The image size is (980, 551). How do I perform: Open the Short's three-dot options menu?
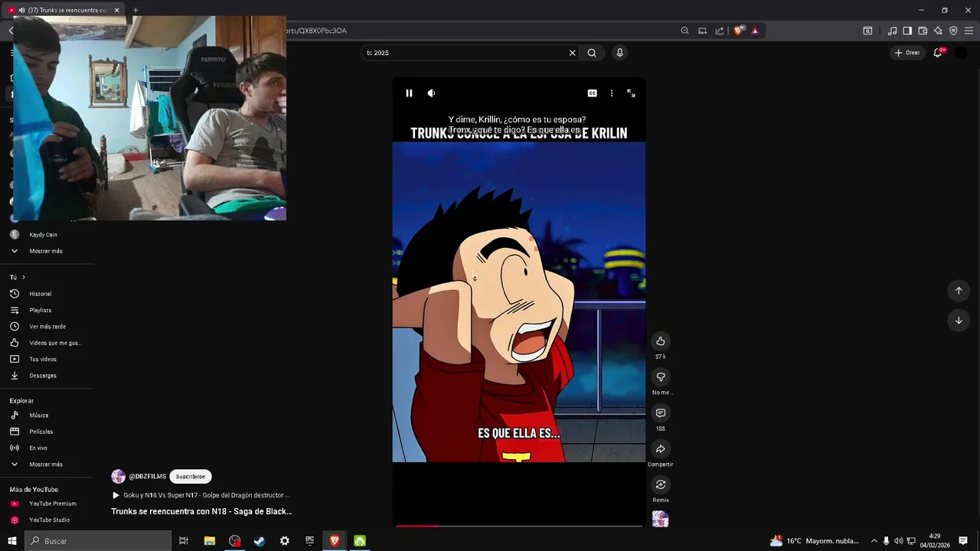click(611, 93)
